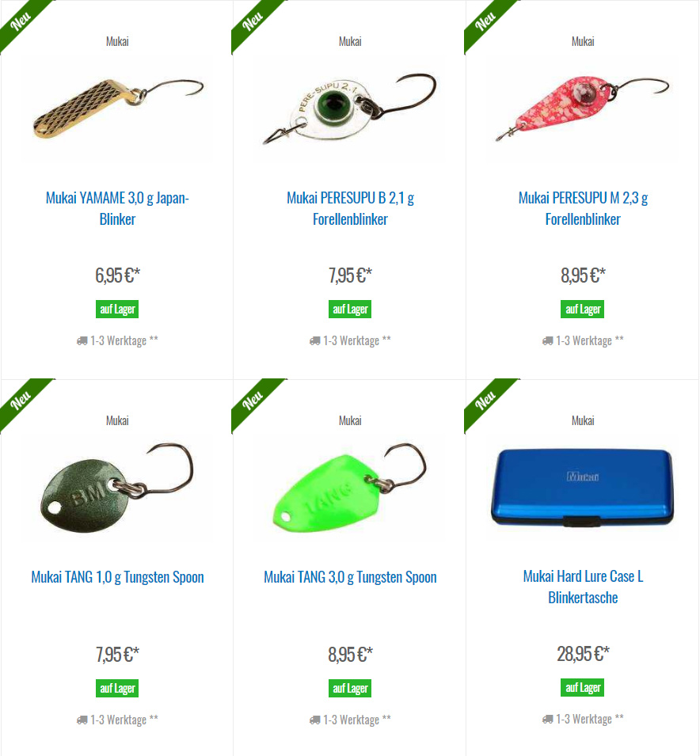Open Mukai PERESUPU M 2,3 g Forellenblinker link
700x756 pixels.
click(x=583, y=208)
